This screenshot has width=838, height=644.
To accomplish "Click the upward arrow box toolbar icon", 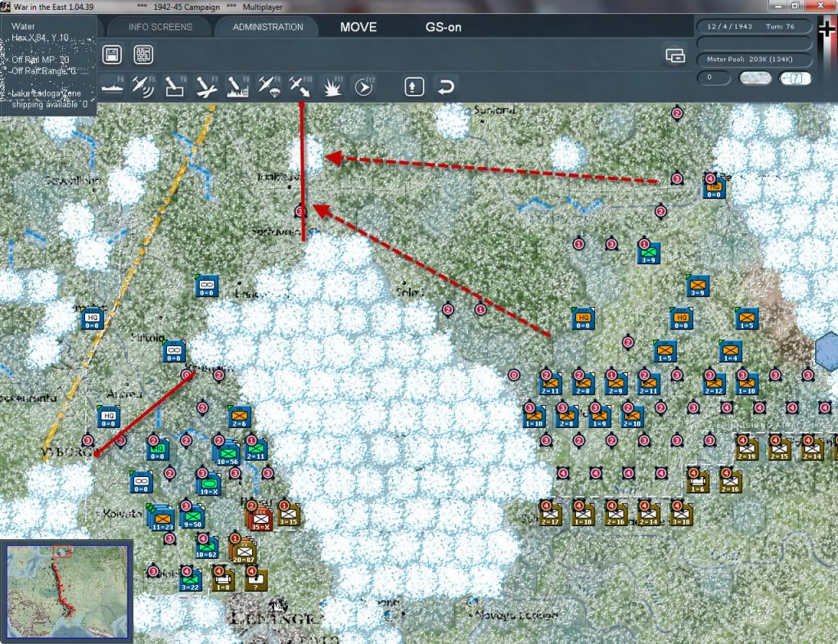I will [413, 87].
